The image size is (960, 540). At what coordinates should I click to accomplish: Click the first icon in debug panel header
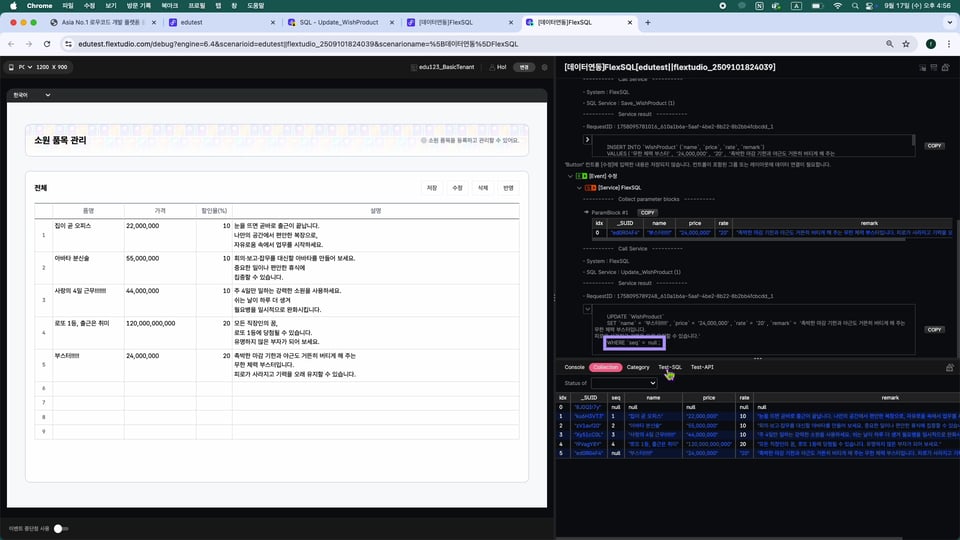(923, 67)
